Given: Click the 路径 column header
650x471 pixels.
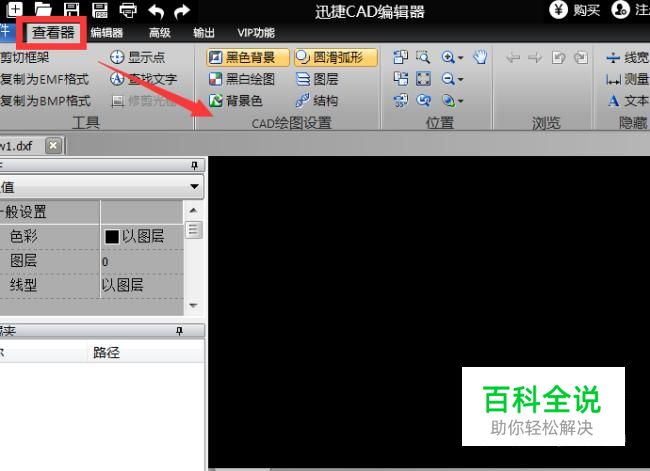Looking at the screenshot, I should pyautogui.click(x=106, y=352).
